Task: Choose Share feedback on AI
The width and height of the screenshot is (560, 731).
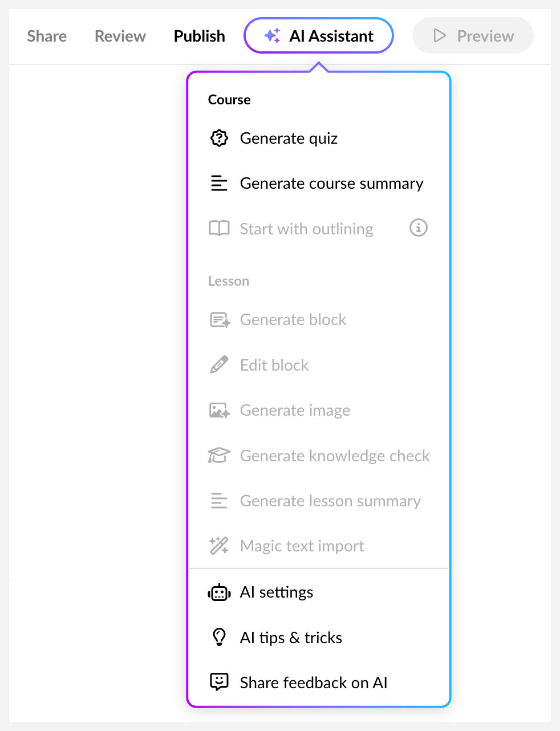Action: [x=314, y=682]
